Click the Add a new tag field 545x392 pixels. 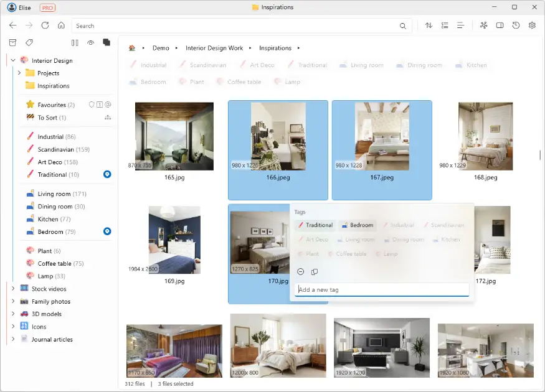[381, 289]
